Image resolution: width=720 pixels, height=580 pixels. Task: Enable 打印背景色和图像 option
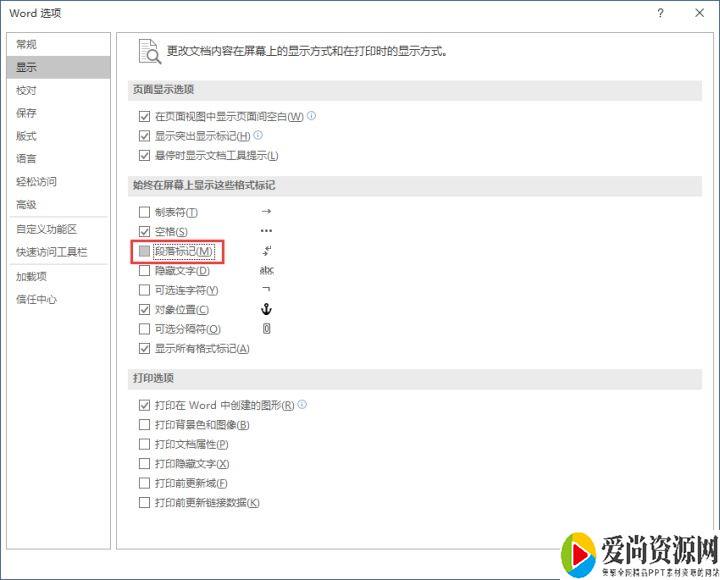tap(145, 425)
